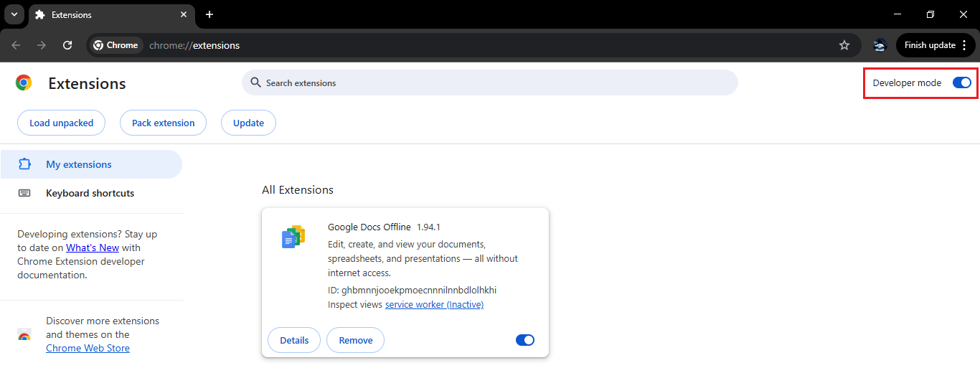Click the Chrome site info chip
980x368 pixels.
pos(116,45)
